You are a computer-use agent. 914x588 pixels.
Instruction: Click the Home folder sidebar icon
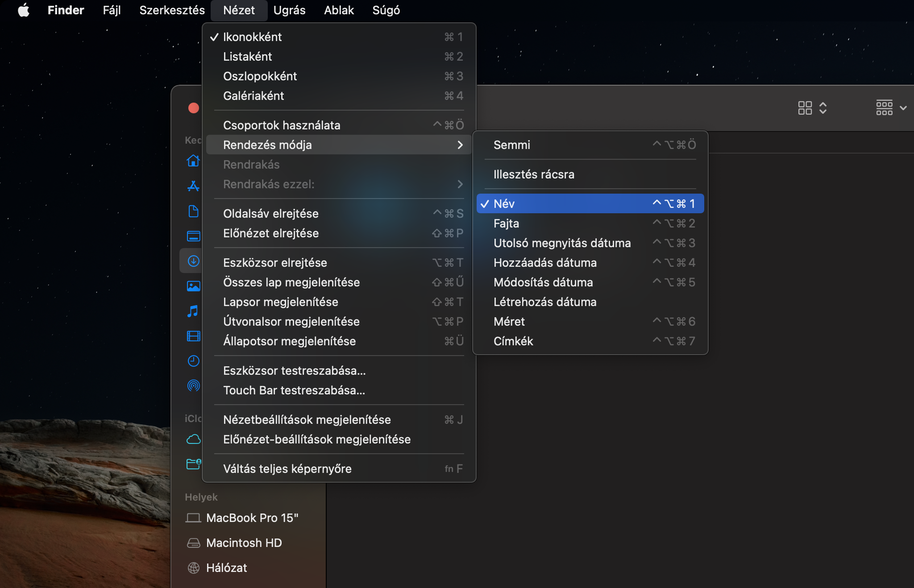point(193,161)
